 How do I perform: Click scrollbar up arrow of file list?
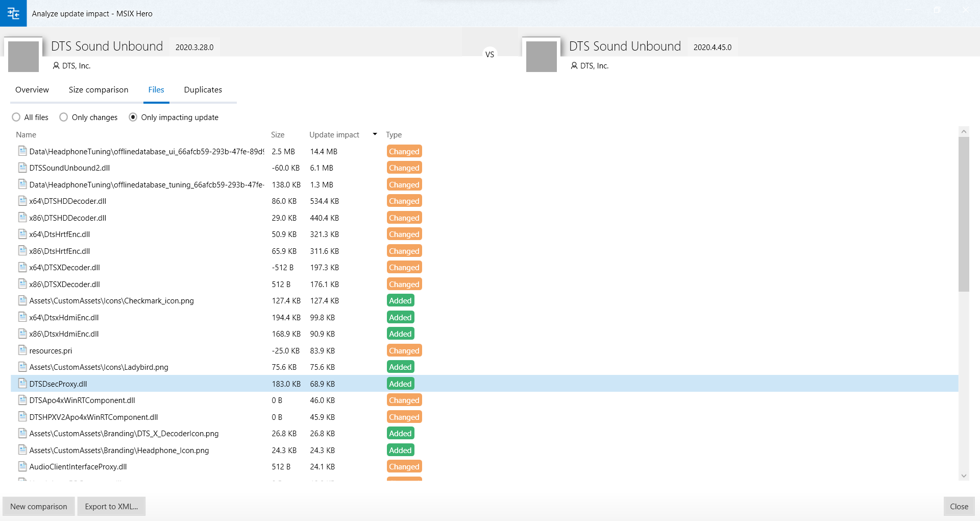[x=964, y=132]
